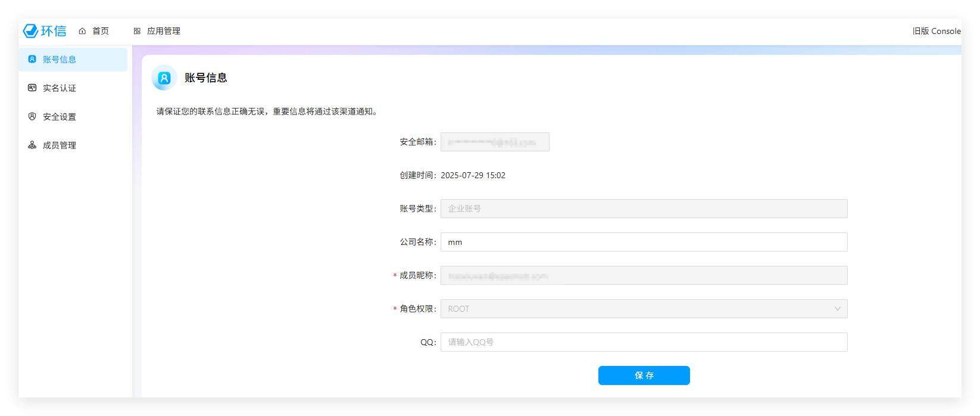Open 成员管理 label in the sidebar

tap(60, 145)
